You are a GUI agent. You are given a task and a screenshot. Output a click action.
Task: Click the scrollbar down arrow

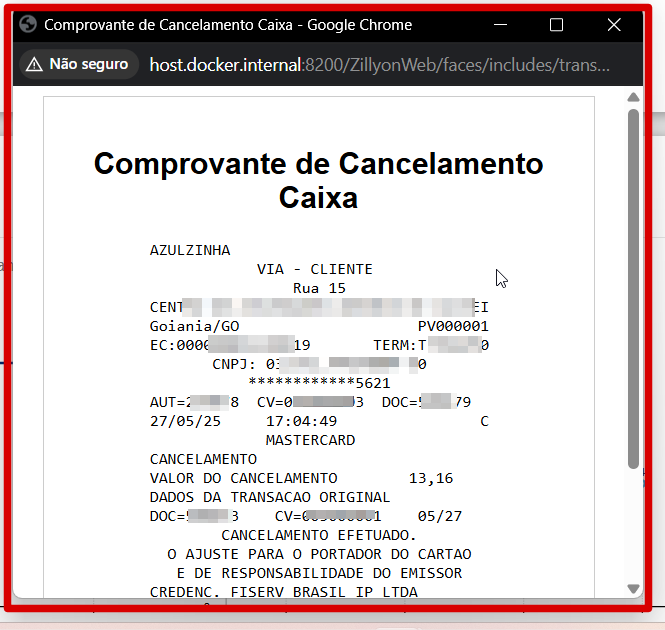click(633, 588)
